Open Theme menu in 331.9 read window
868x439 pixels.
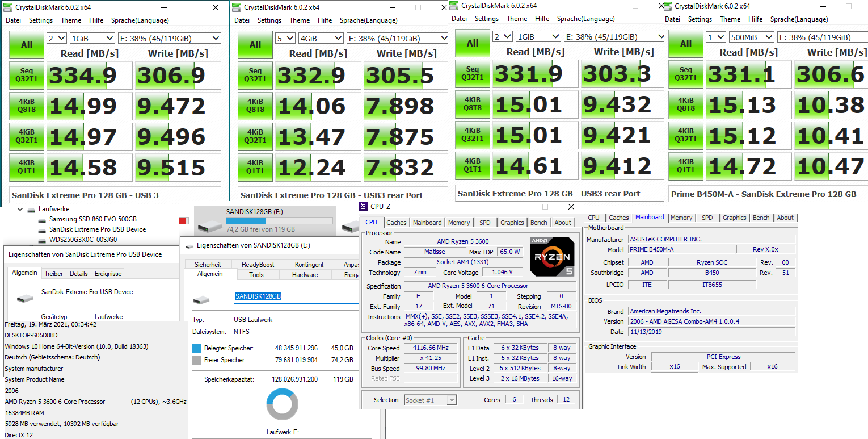517,19
